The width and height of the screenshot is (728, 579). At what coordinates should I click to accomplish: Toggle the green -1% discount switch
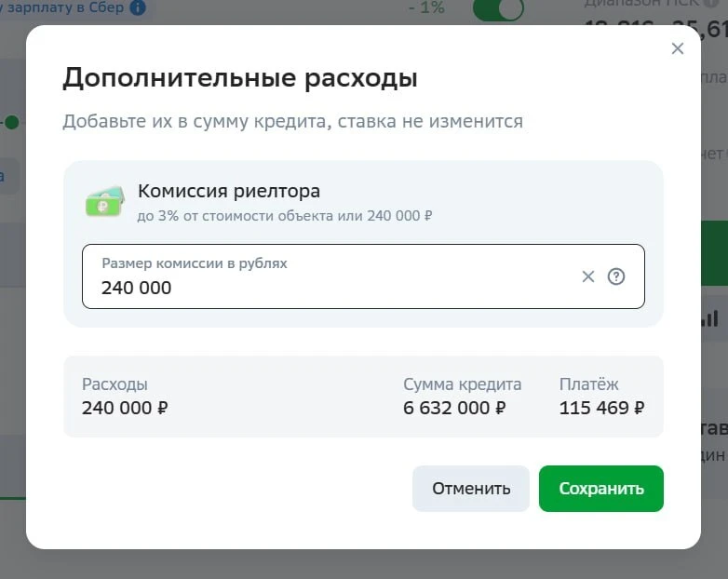click(x=498, y=8)
